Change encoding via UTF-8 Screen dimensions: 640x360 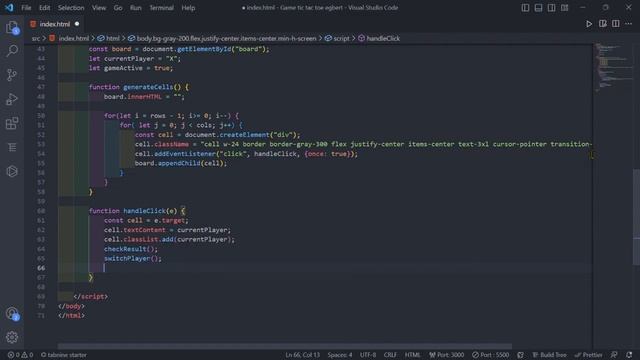[x=368, y=355]
